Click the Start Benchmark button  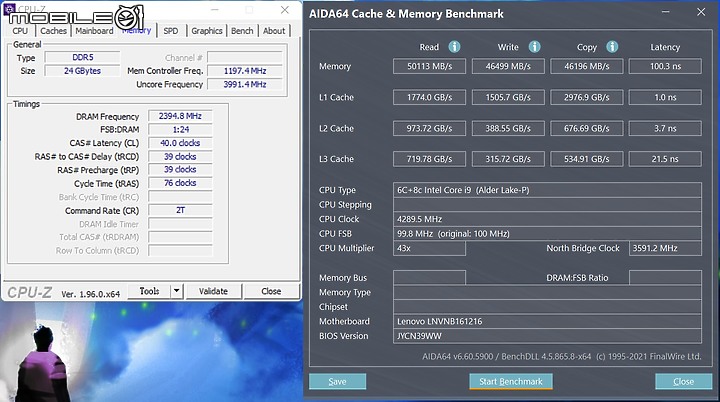pyautogui.click(x=511, y=381)
